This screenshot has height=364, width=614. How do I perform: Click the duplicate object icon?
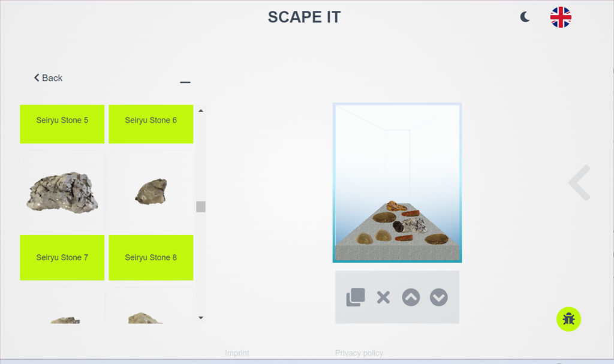click(x=356, y=297)
